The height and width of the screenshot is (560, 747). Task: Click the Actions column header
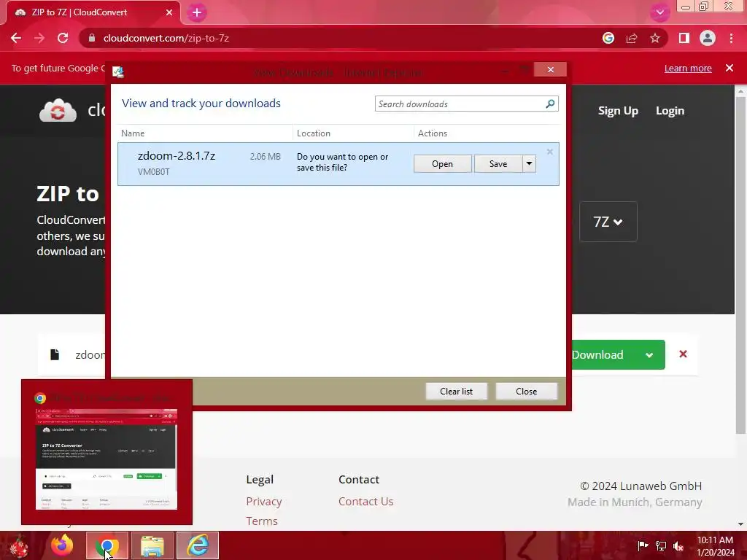pos(433,133)
